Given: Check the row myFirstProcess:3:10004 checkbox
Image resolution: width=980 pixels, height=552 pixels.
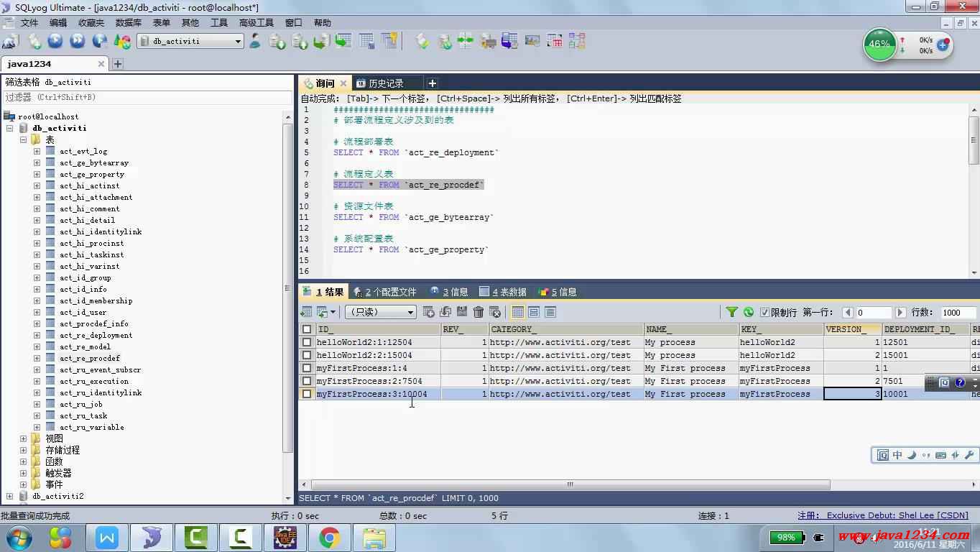Looking at the screenshot, I should click(307, 394).
